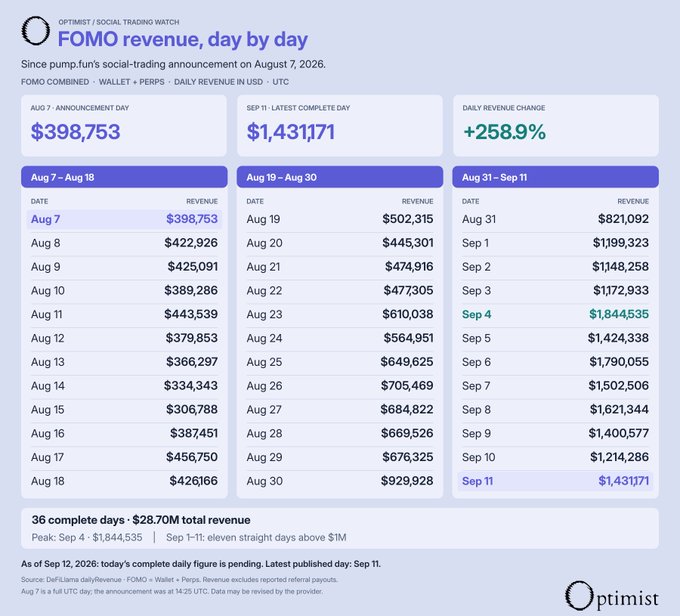Click the Sep 1 revenue $1,199,323
The image size is (680, 616).
pyautogui.click(x=621, y=243)
